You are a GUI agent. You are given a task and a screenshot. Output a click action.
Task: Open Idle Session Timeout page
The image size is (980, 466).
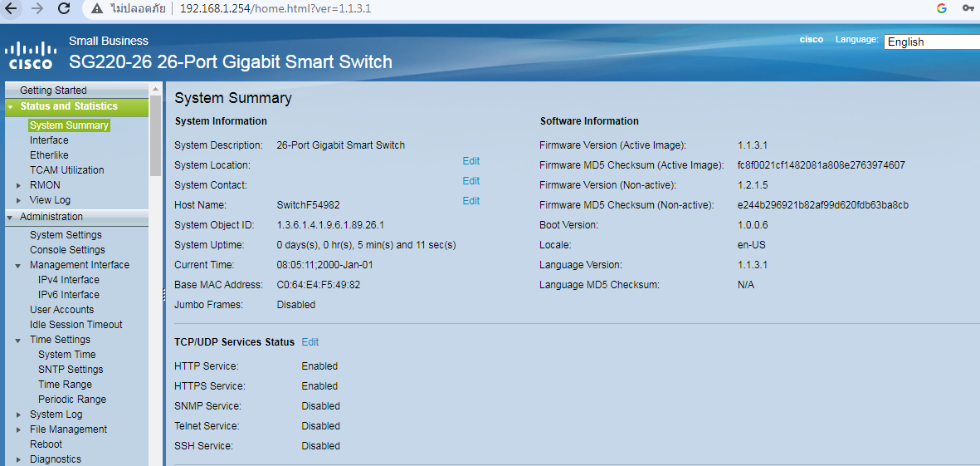click(x=76, y=325)
